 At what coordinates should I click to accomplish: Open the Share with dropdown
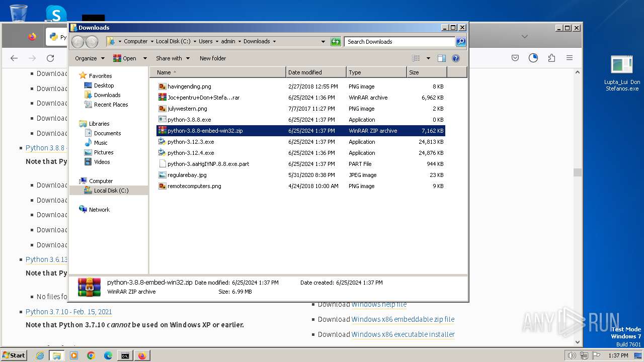click(173, 58)
